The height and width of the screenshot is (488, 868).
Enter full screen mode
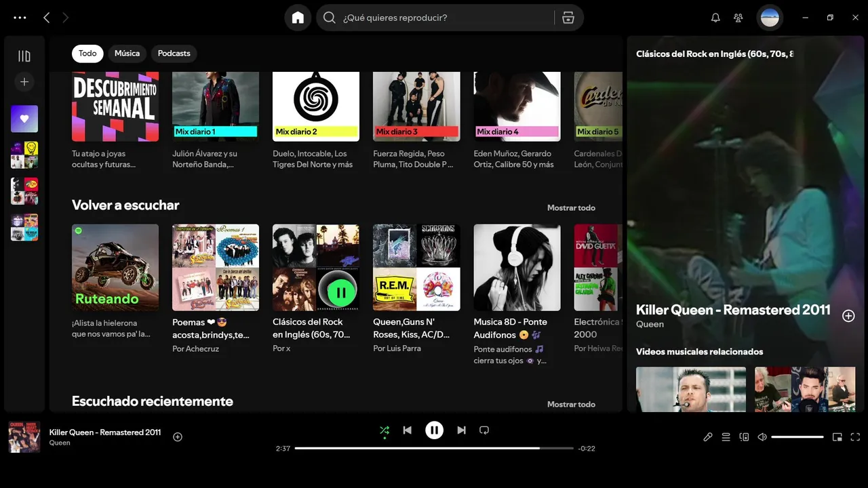click(855, 437)
